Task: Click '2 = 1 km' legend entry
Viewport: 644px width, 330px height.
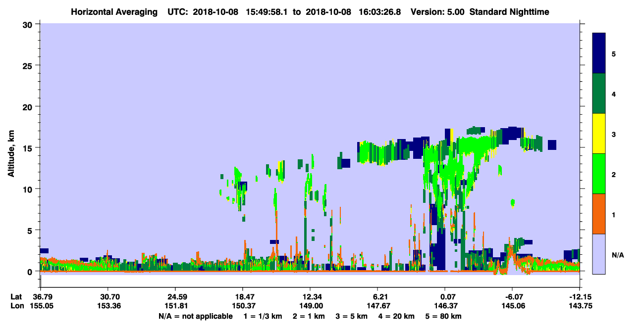Action: (x=309, y=316)
